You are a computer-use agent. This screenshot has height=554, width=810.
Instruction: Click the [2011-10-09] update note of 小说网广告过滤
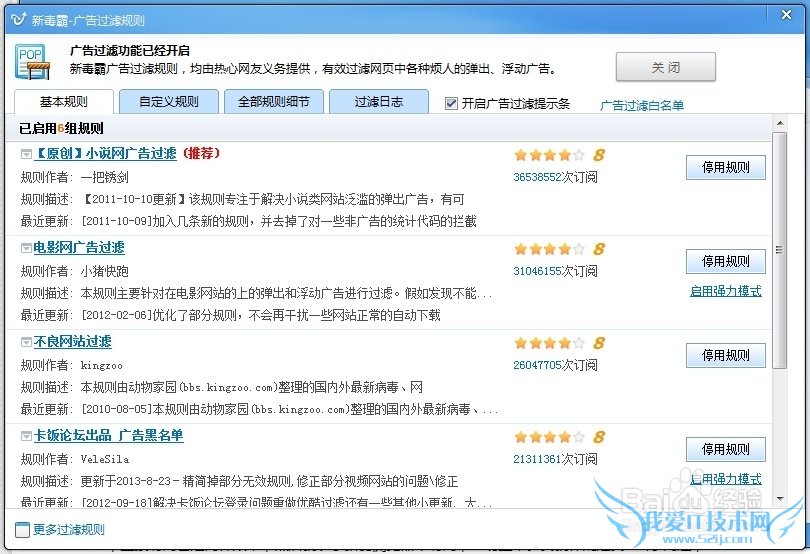[279, 221]
